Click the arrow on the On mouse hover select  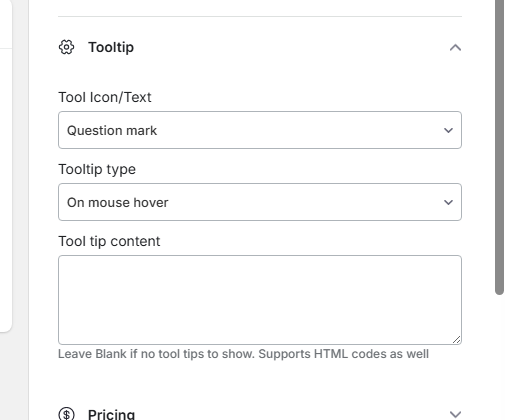(448, 202)
